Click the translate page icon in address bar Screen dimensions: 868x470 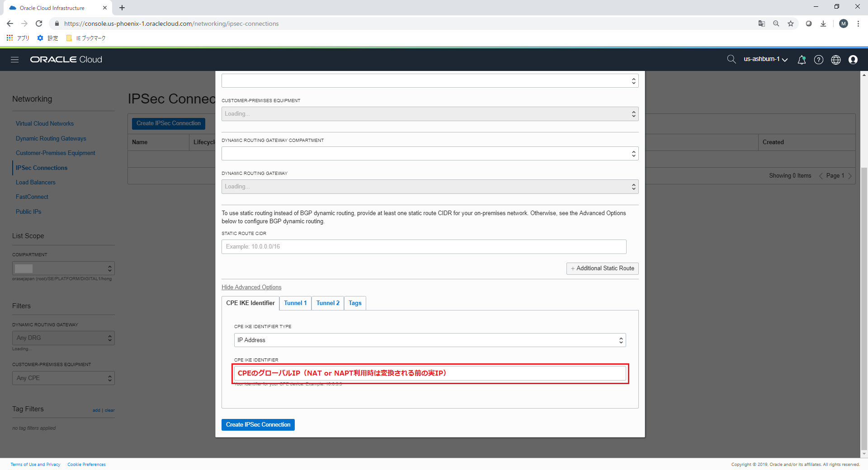[762, 23]
